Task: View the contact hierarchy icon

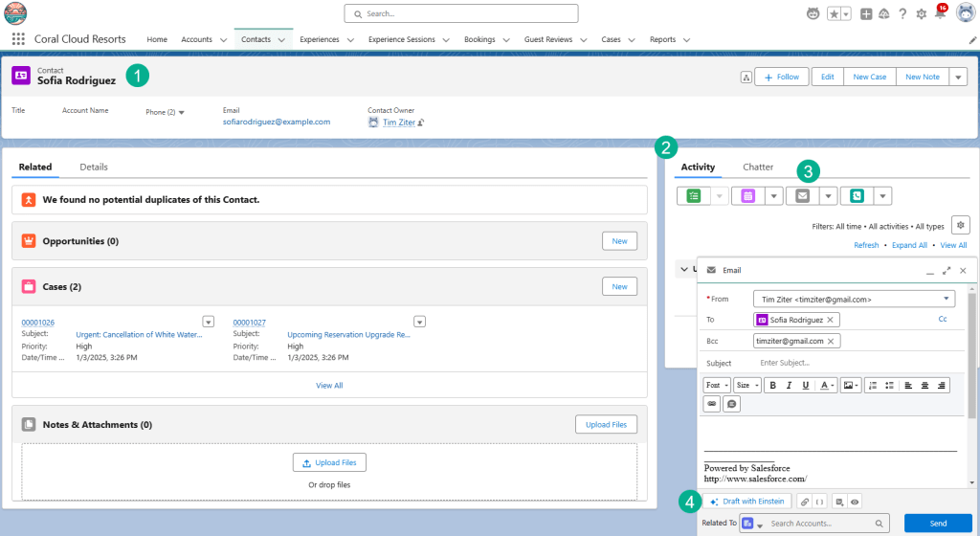Action: 745,78
